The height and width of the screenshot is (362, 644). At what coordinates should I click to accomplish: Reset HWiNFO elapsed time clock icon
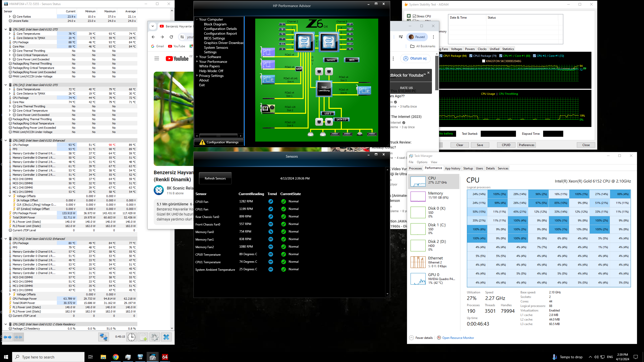(132, 337)
